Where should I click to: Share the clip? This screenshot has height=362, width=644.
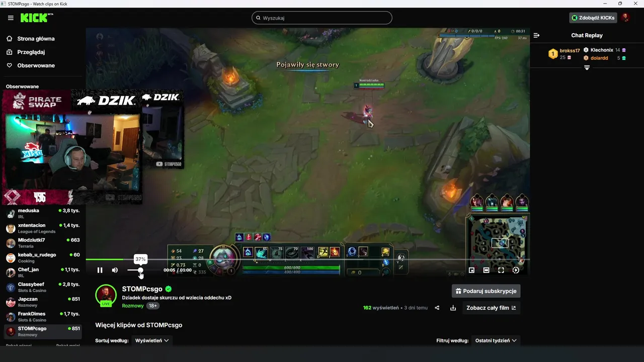pos(437,308)
